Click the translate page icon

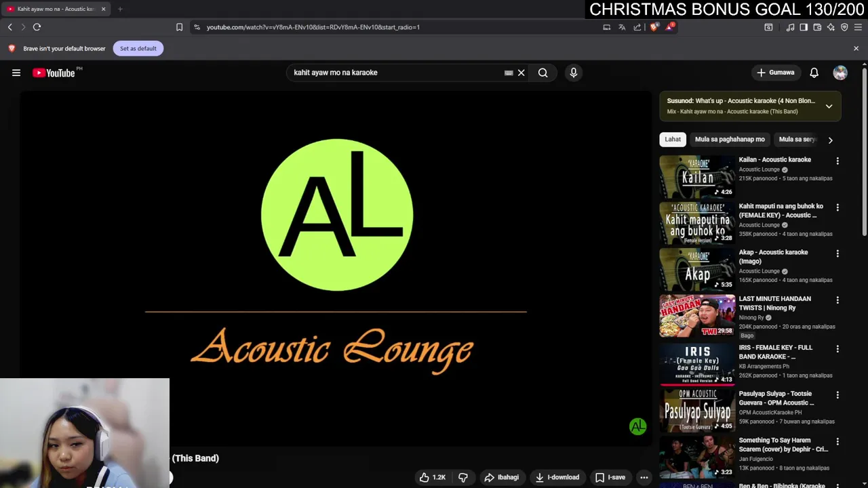pyautogui.click(x=622, y=27)
